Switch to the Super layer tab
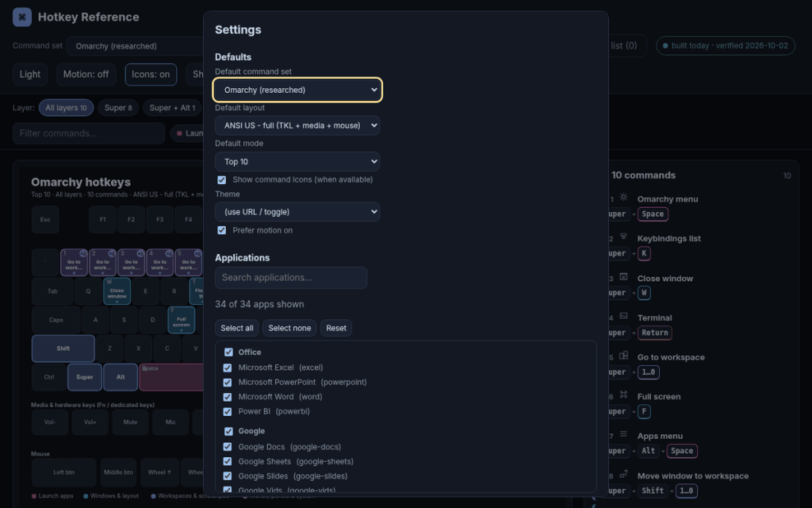 tap(118, 108)
